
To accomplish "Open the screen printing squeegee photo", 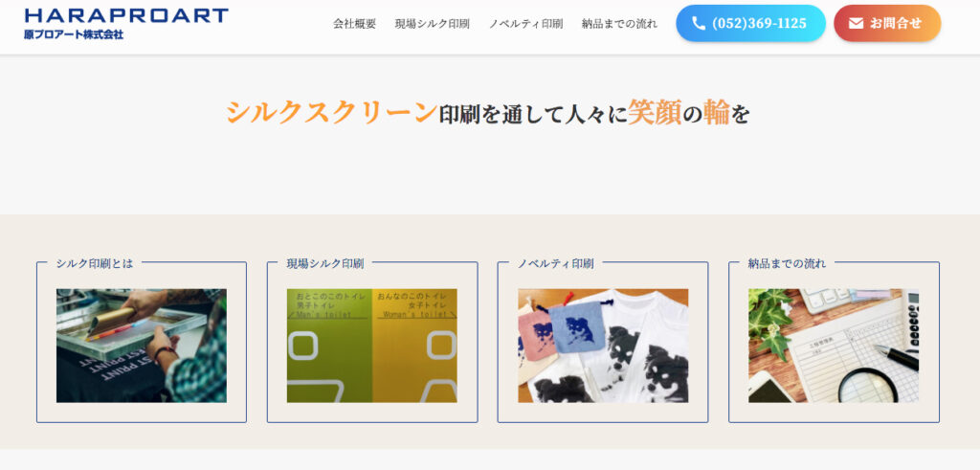I will 142,346.
